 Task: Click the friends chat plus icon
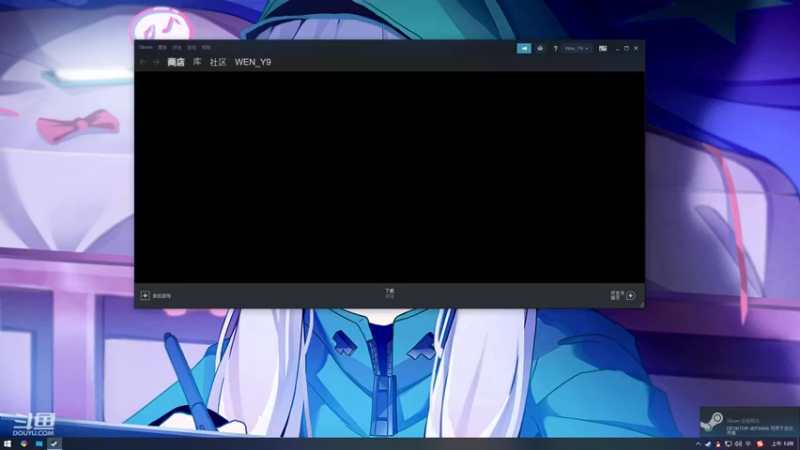pos(631,295)
